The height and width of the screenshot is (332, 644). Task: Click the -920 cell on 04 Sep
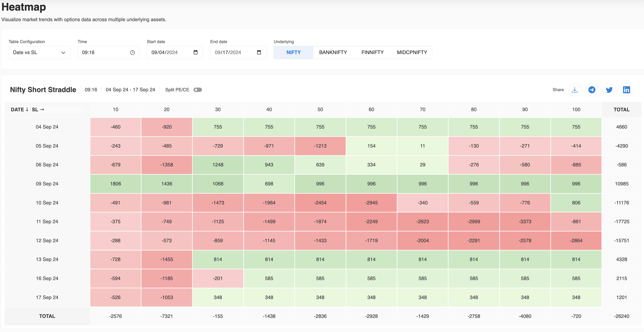coord(166,127)
